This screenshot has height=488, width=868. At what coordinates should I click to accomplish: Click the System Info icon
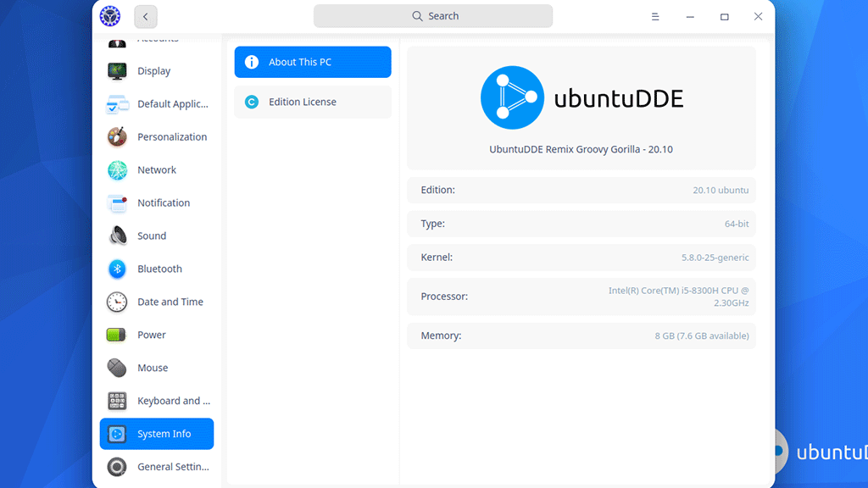click(117, 433)
